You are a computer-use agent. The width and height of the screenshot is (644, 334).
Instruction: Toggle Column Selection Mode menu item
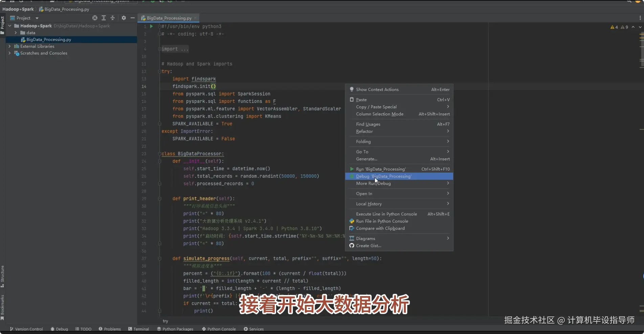tap(399, 114)
